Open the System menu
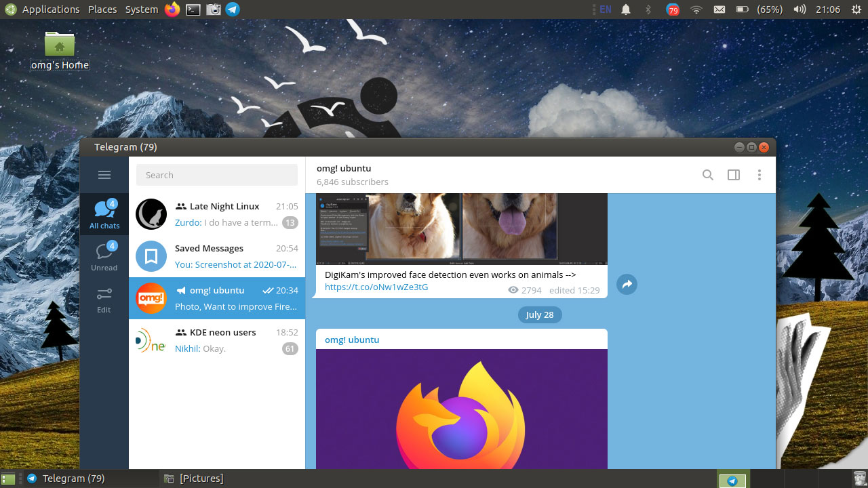 coord(142,9)
